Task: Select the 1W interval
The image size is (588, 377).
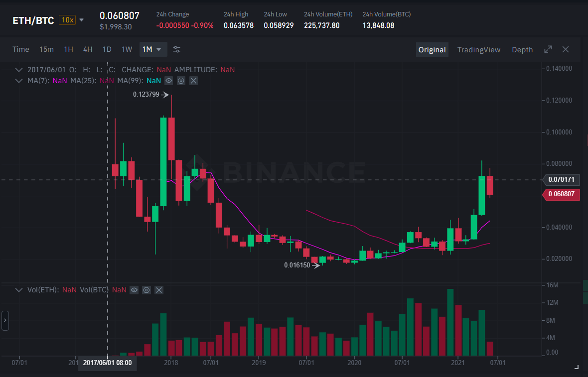Action: tap(127, 49)
